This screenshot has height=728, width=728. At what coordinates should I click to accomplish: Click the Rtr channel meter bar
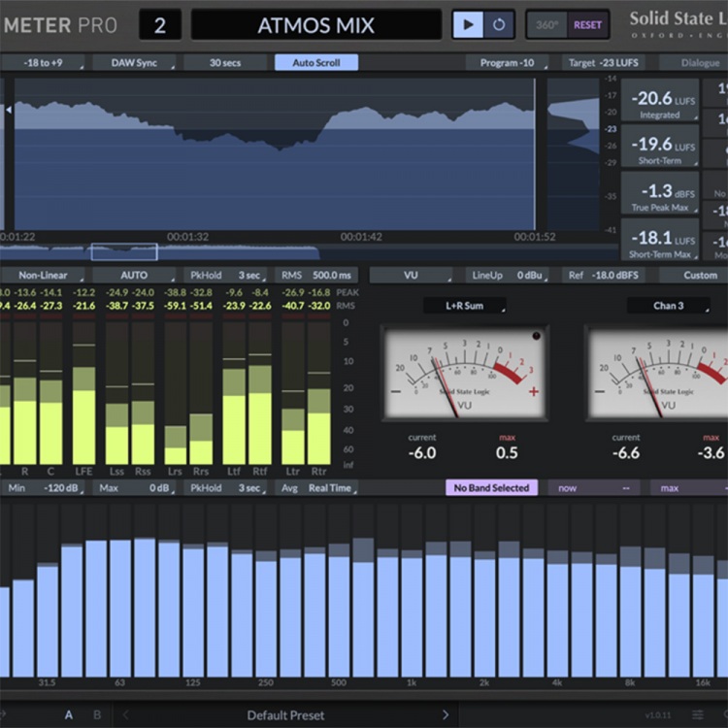tap(319, 393)
